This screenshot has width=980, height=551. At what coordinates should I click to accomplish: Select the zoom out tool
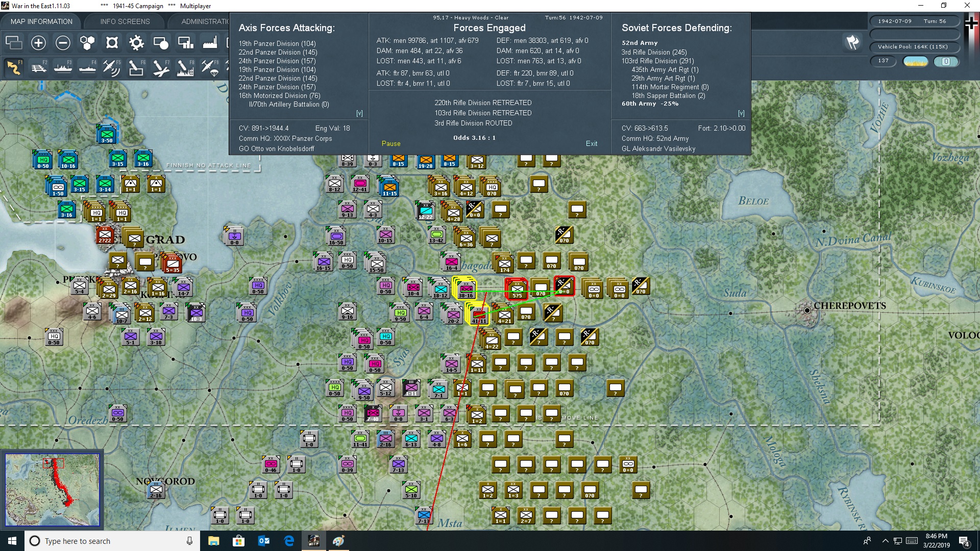(x=63, y=43)
